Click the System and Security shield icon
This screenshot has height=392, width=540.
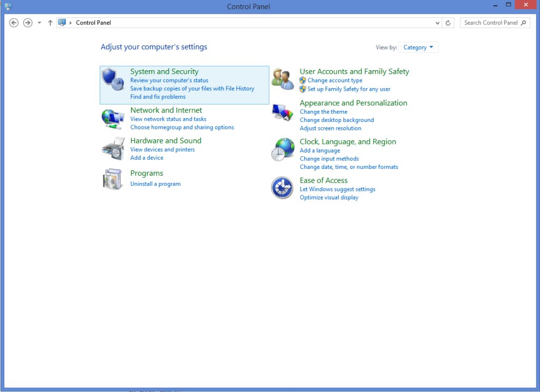(113, 80)
